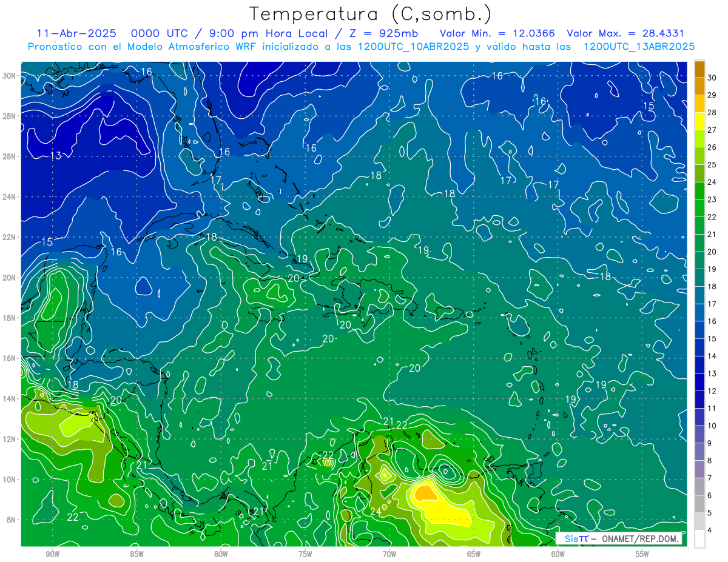Select the date text "11-Abr-2025"
The width and height of the screenshot is (728, 562).
click(76, 33)
